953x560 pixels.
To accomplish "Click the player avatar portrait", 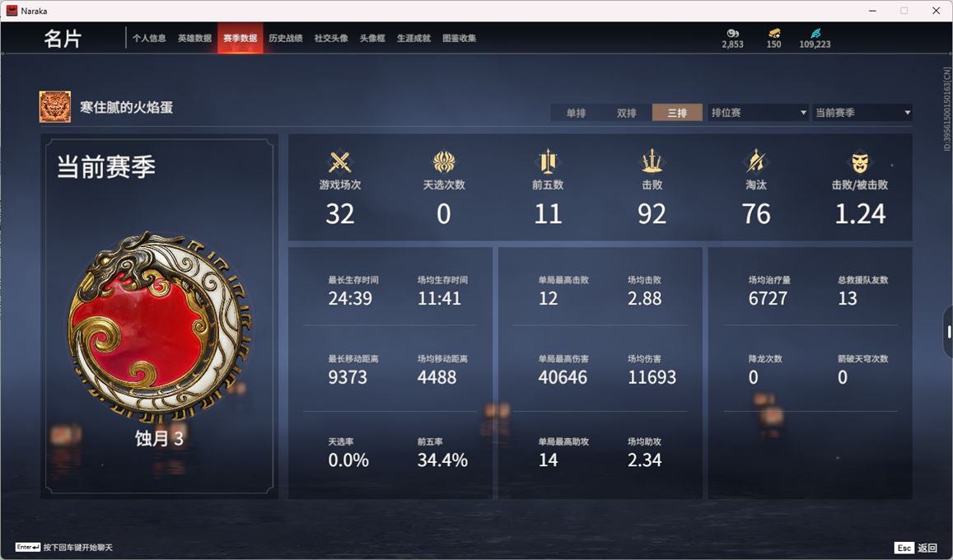I will [x=55, y=107].
